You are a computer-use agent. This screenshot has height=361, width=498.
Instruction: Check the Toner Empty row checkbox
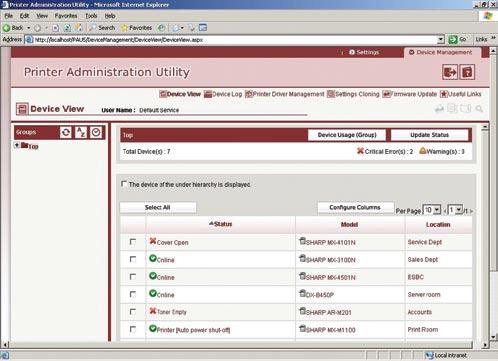(x=133, y=311)
